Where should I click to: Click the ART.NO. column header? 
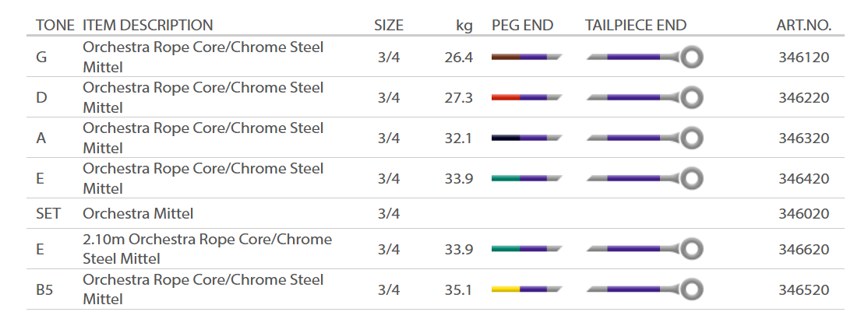[803, 26]
